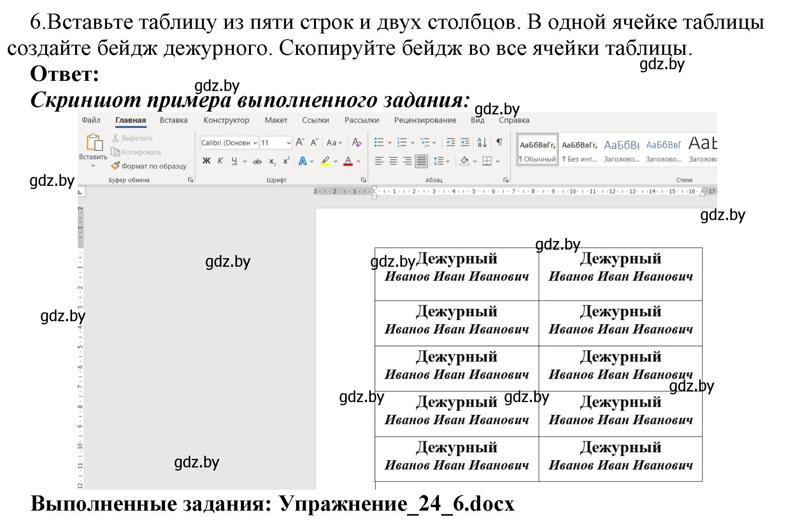Viewport: 793px width, 532px height.
Task: Apply yellow text highlight color
Action: pos(325,161)
